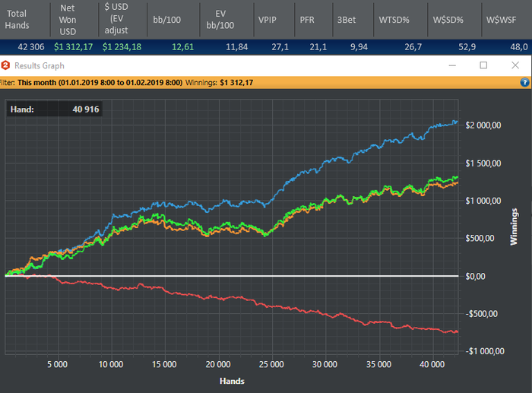Click the $ USD (EV adjust column header
This screenshot has height=393, width=532.
116,19
